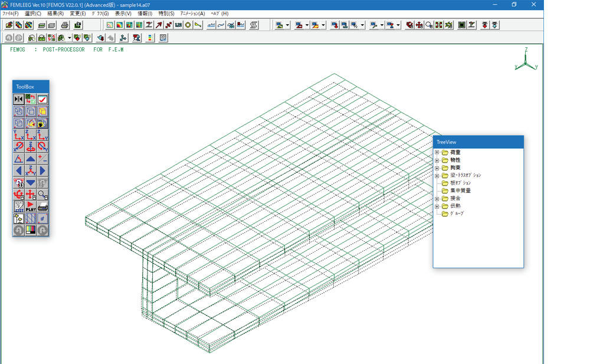The width and height of the screenshot is (590, 364).
Task: Open dropdown arrow in second toolbar
Action: point(69,38)
